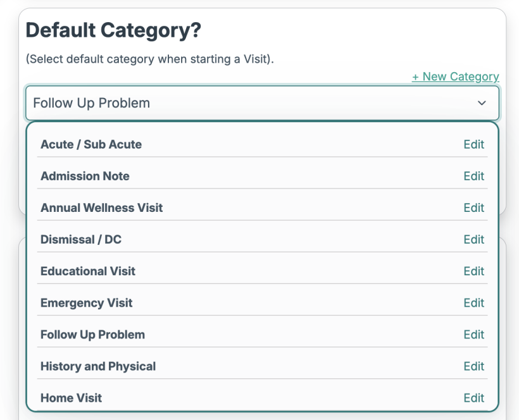The height and width of the screenshot is (420, 519).
Task: Select Acute / Sub Acute option
Action: 91,144
